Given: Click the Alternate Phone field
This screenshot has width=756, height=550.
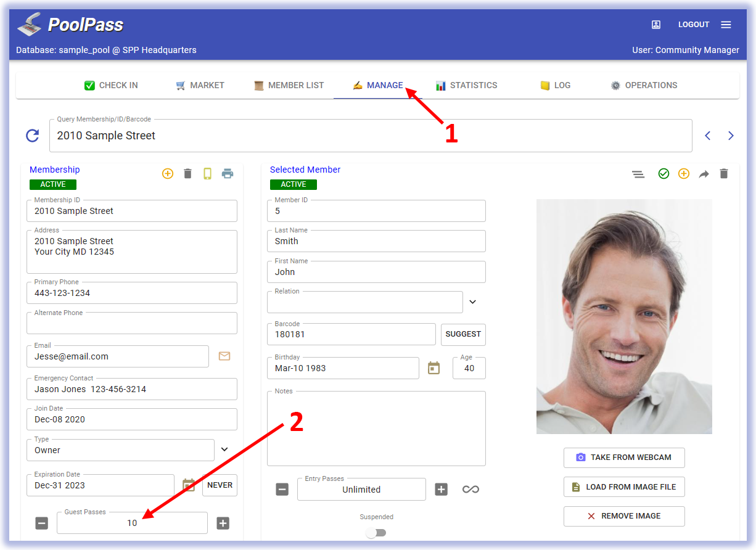Looking at the screenshot, I should (x=132, y=323).
